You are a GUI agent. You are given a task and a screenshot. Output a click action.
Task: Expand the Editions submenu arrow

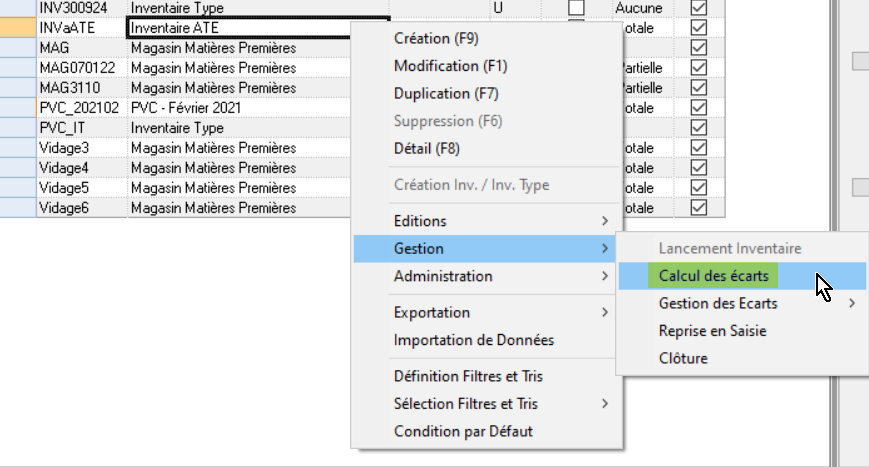pos(603,221)
